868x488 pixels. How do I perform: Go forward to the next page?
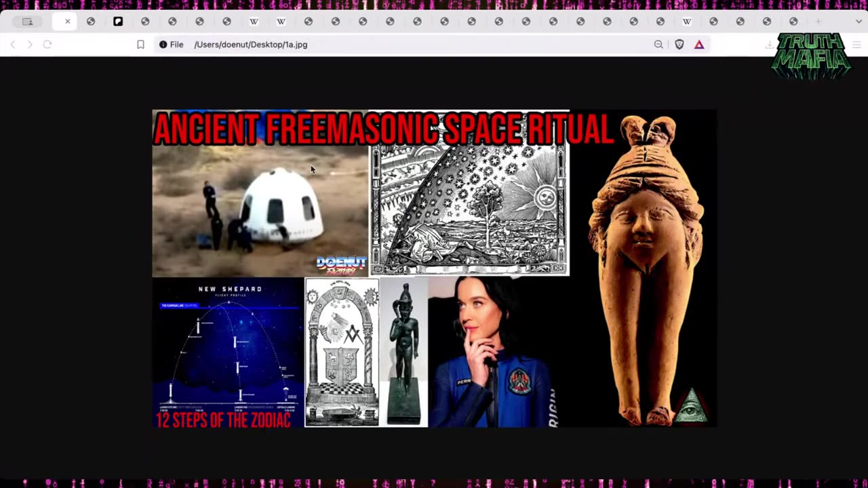tap(30, 45)
